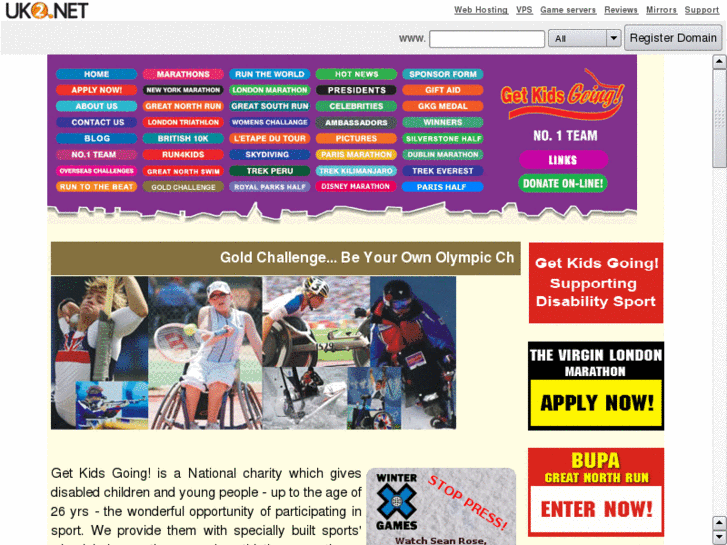Screen dimensions: 727x545
Task: Open the Support link
Action: tap(701, 10)
